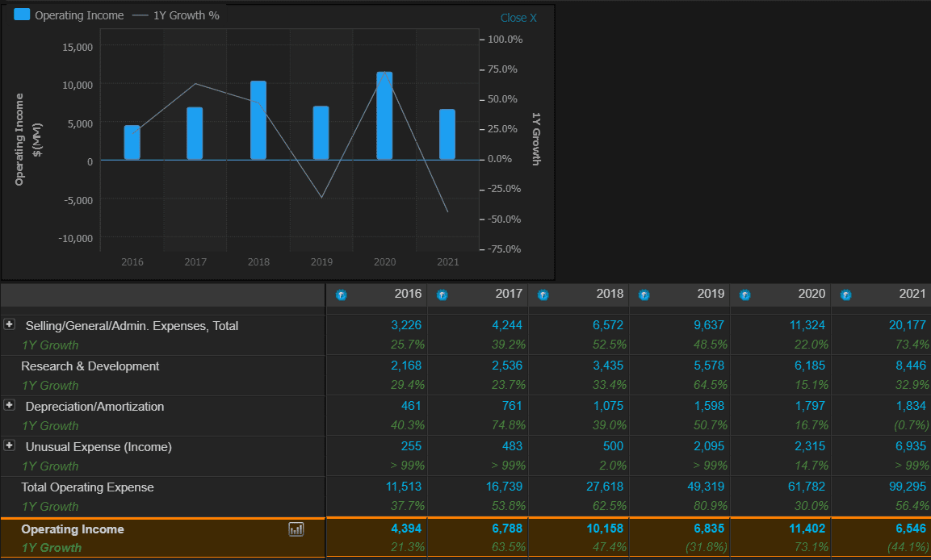Viewport: 931px width, 560px height.
Task: Expand Selling/General/Admin. Expenses, Total row
Action: coord(10,324)
